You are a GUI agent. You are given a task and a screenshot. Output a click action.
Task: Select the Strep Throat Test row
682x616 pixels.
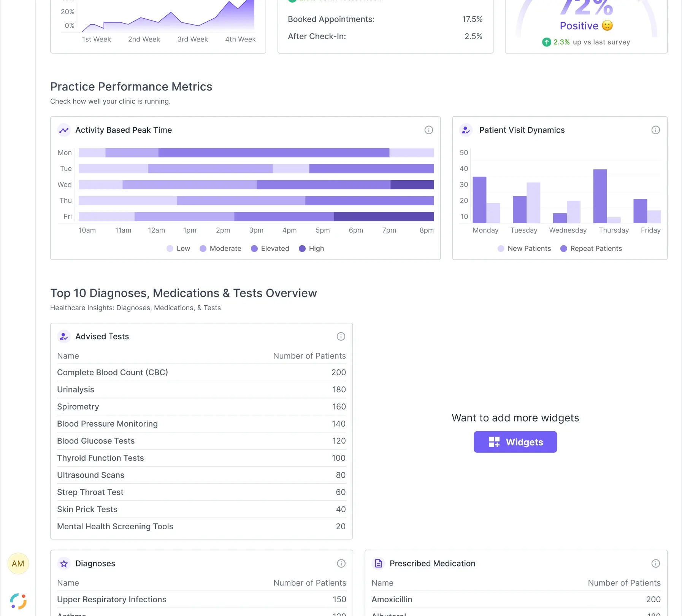[x=201, y=492]
